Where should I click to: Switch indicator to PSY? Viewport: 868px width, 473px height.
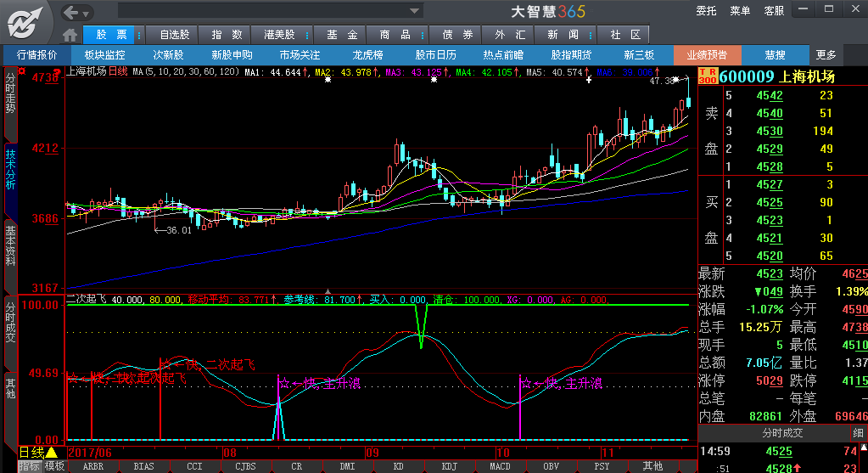click(x=602, y=466)
